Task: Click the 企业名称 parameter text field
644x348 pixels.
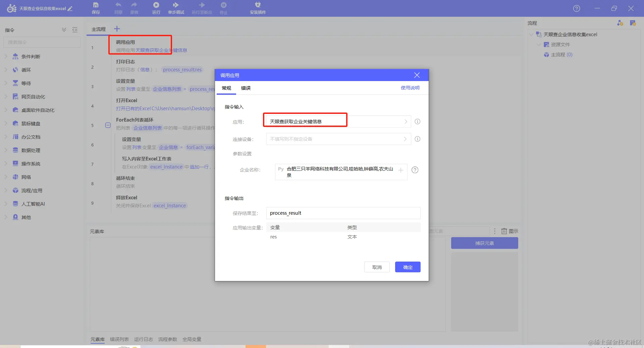Action: (x=341, y=172)
